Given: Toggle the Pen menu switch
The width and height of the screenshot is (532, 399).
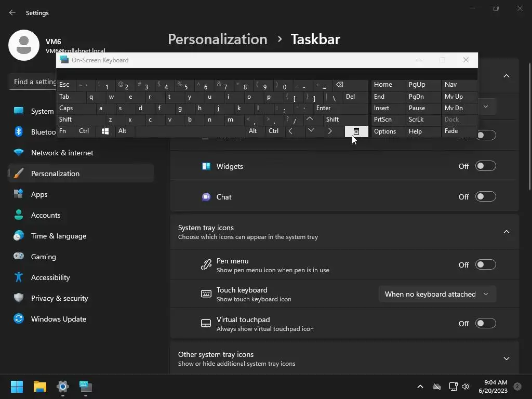Looking at the screenshot, I should click(486, 264).
